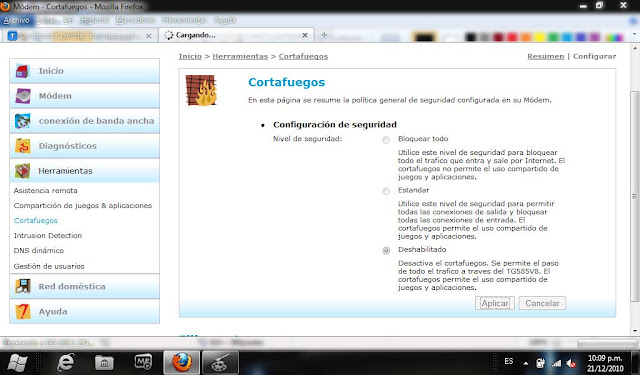Select the Bloquear todo security level

(x=386, y=140)
